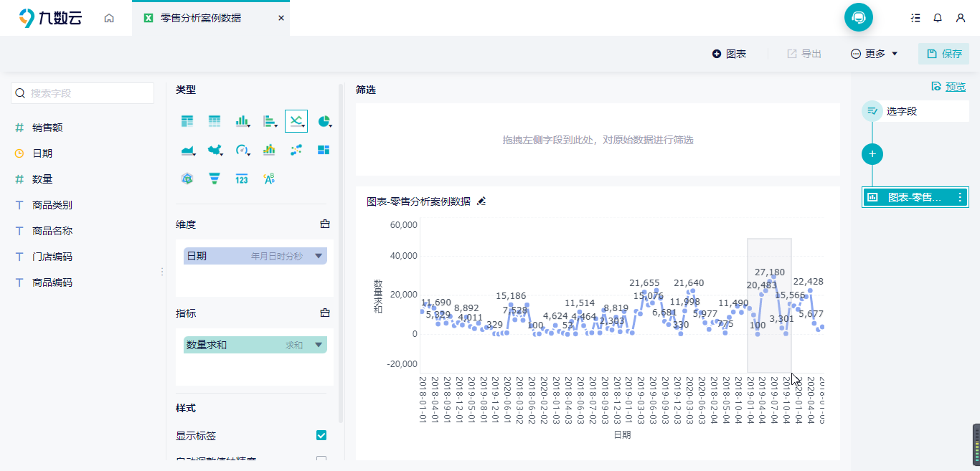This screenshot has width=980, height=471.
Task: Click the 搜索字段 search box
Action: click(x=83, y=93)
